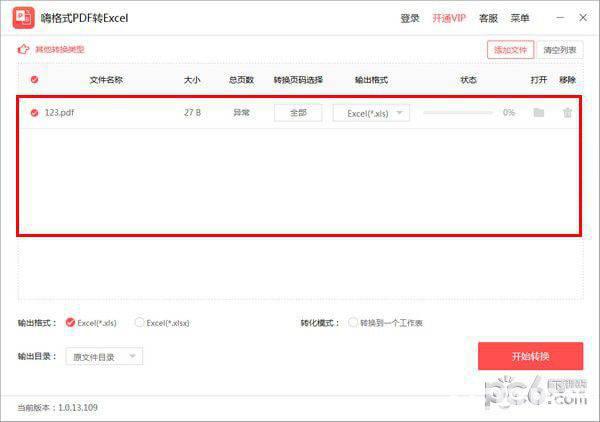Click the 转换页码选择 column header

[x=298, y=80]
